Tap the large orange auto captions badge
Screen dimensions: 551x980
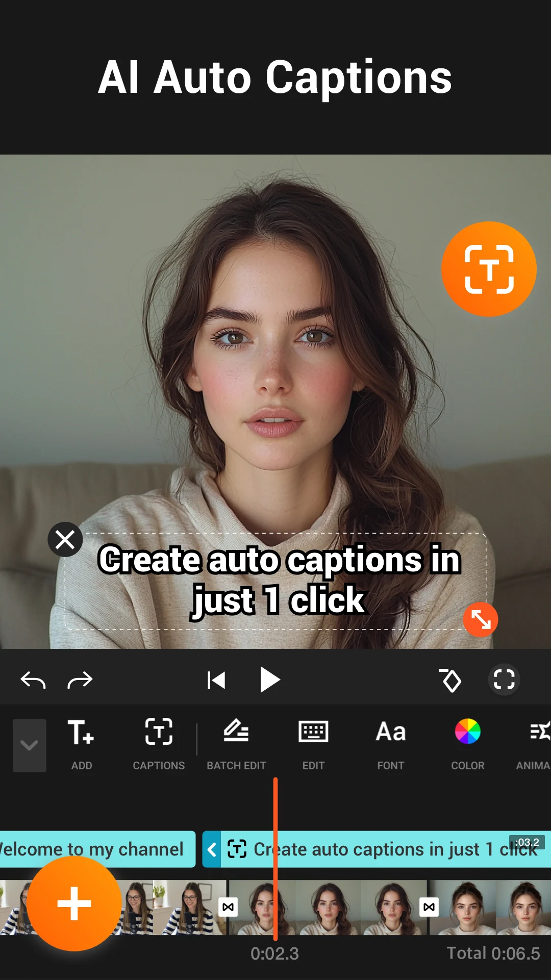tap(489, 269)
